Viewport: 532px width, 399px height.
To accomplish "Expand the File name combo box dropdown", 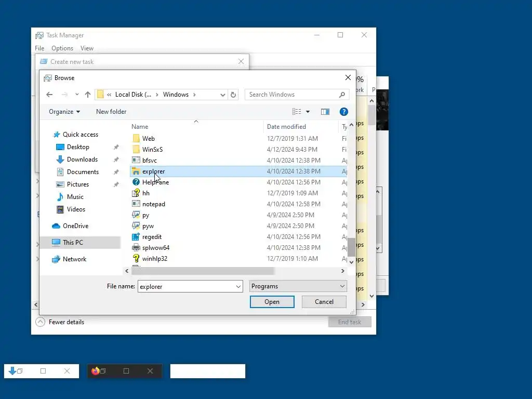I will tap(238, 287).
